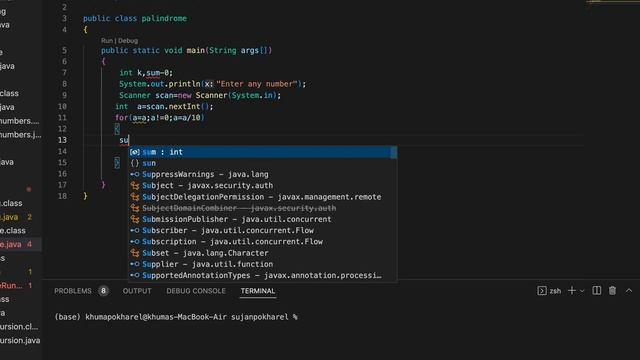Click the variable icon beside sum suggestion
Screen dimensions: 640x360
tap(135, 152)
